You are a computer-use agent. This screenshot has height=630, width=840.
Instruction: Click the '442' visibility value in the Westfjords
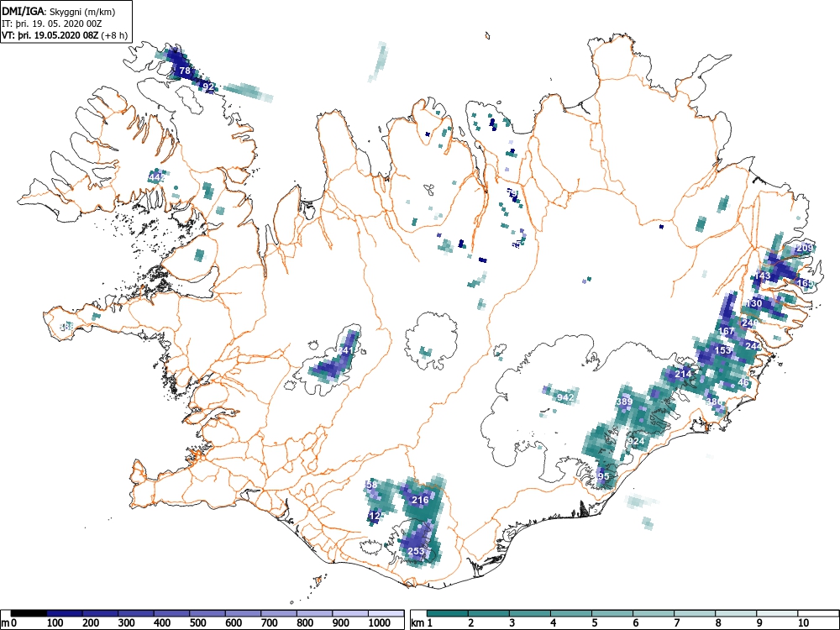tap(157, 176)
